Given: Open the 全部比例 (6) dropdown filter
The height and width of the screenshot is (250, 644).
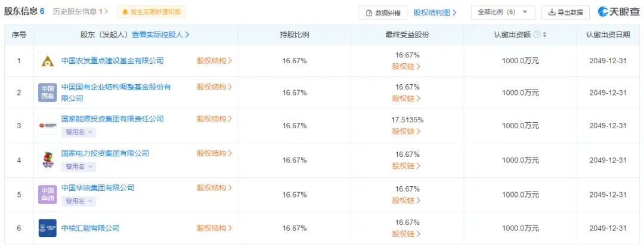Looking at the screenshot, I should 503,13.
